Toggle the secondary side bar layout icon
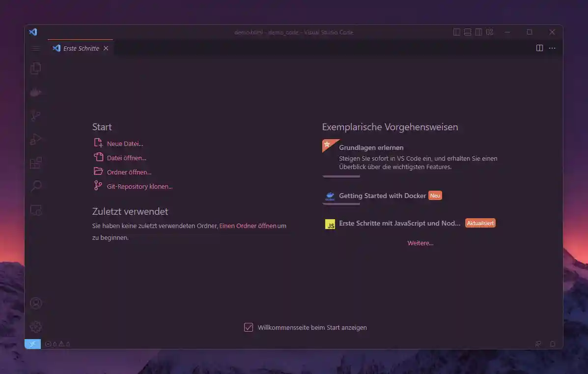588x374 pixels. click(x=478, y=32)
